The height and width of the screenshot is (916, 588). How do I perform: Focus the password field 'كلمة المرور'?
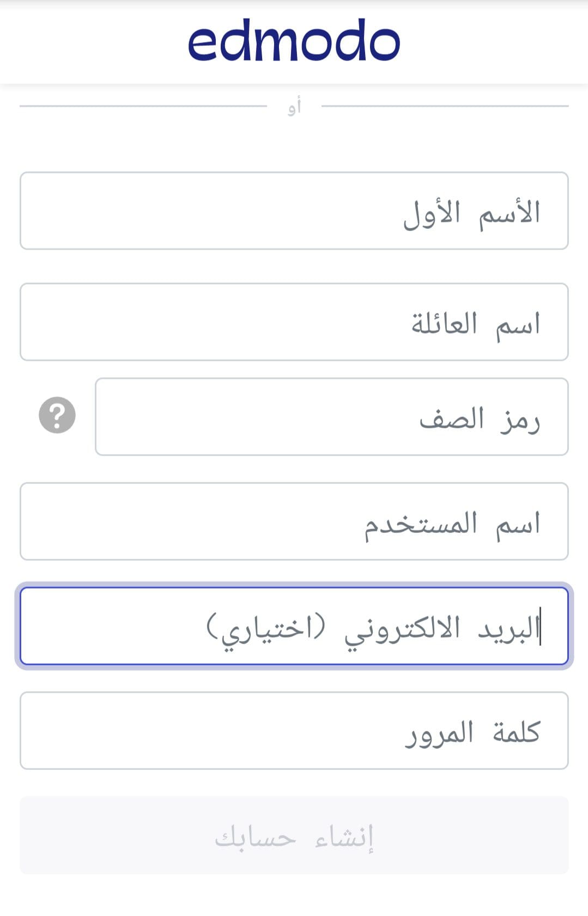(294, 731)
